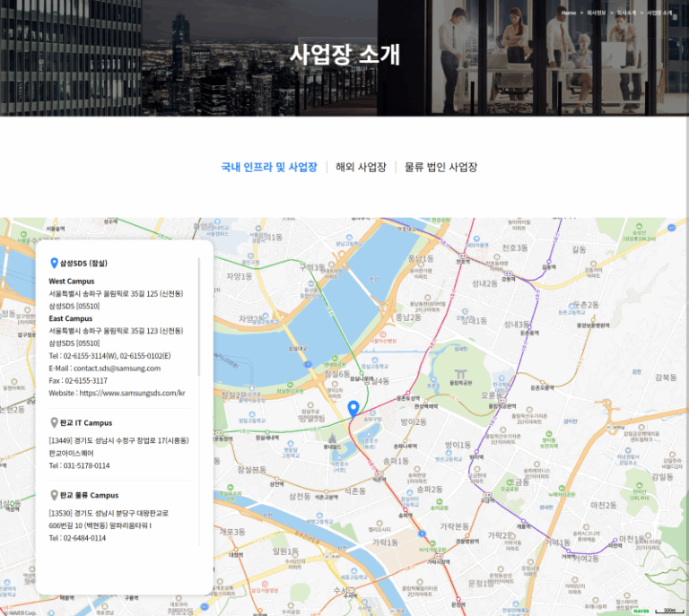689x616 pixels.
Task: Click the East Campus label
Action: (x=71, y=318)
